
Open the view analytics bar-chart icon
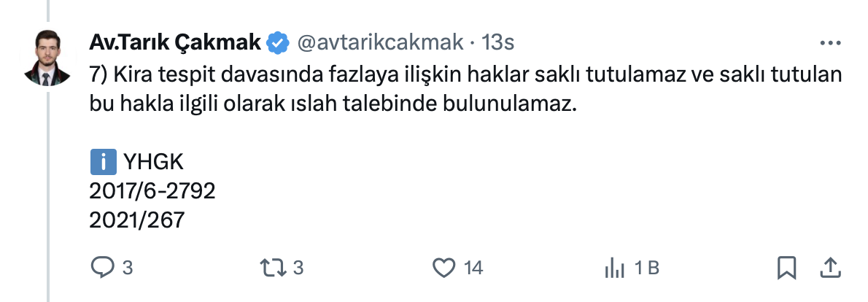pyautogui.click(x=616, y=268)
